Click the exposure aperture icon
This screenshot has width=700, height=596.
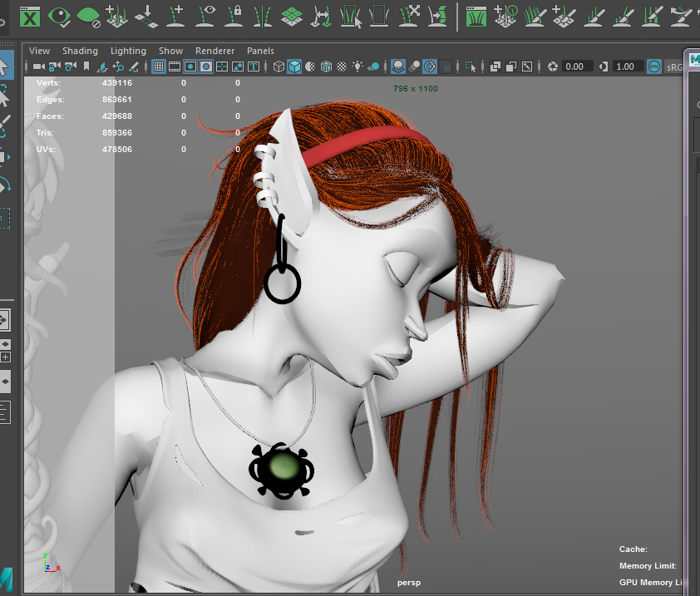(553, 67)
